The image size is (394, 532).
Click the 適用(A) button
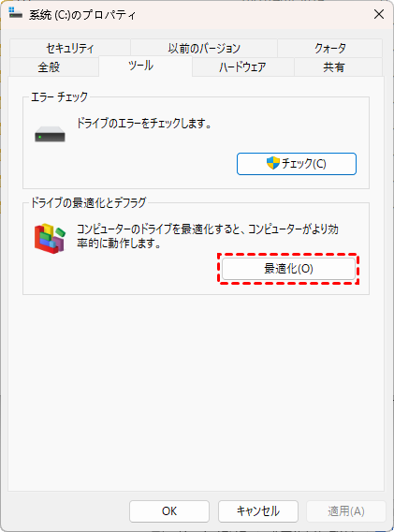coord(346,511)
